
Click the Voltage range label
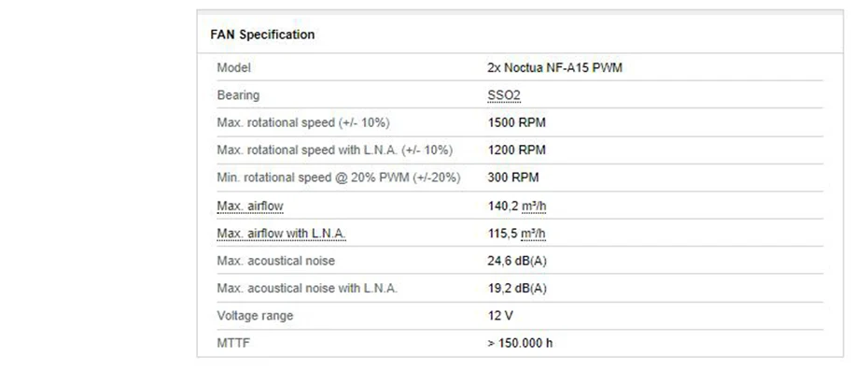tap(255, 316)
